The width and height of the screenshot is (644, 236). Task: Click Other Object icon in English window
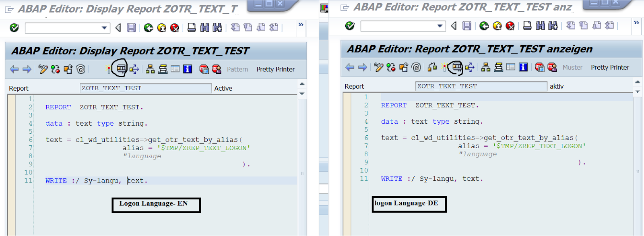[68, 69]
